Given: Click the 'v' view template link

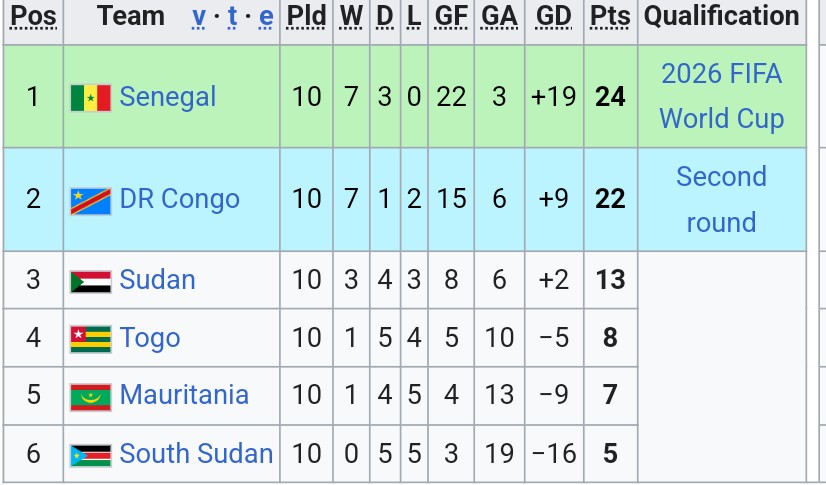Looking at the screenshot, I should click(x=199, y=17).
